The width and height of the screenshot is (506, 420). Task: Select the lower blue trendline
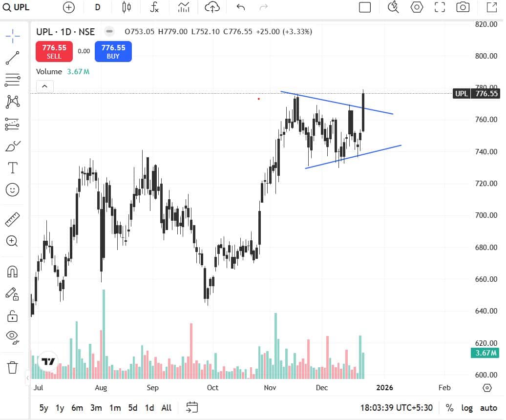(353, 157)
